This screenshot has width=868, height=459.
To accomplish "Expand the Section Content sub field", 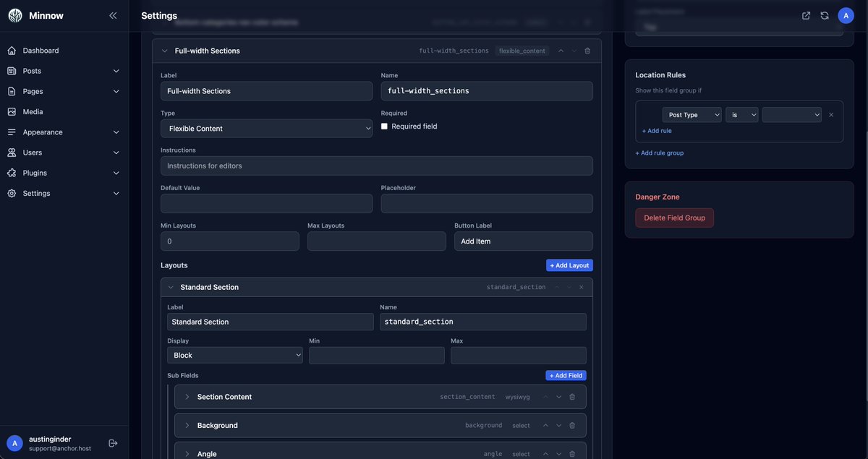I will 187,397.
